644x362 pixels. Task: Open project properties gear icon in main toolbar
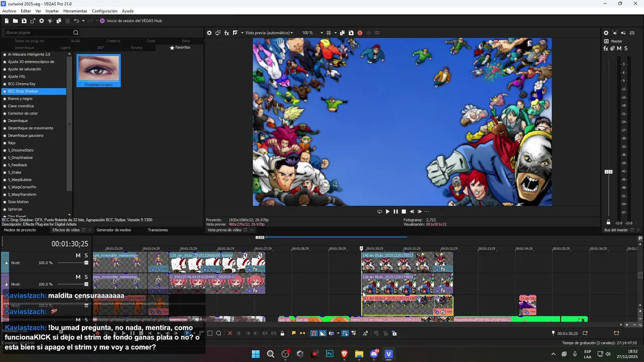(x=41, y=21)
